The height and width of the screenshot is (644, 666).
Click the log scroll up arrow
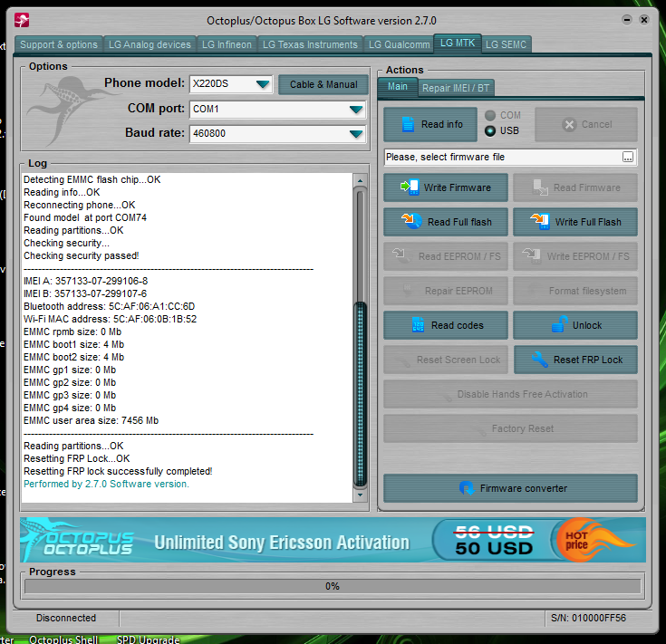pyautogui.click(x=361, y=180)
